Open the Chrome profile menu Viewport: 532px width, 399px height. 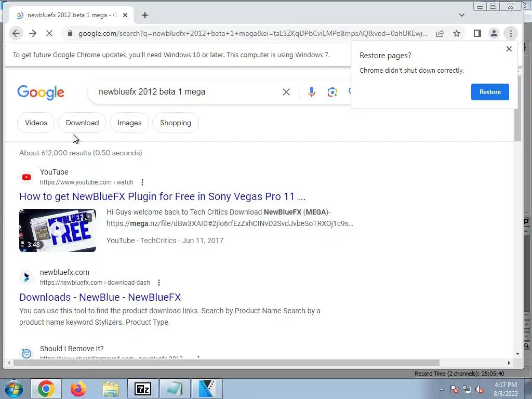(494, 33)
